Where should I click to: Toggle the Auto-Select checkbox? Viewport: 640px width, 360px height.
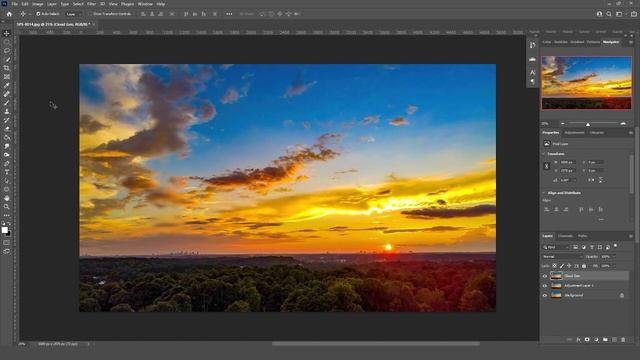click(x=38, y=14)
